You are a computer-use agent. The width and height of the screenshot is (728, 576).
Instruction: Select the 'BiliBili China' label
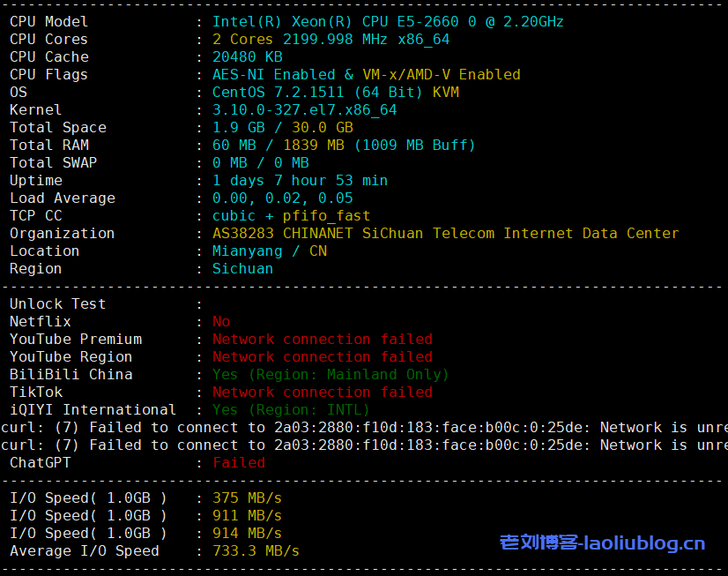(71, 375)
